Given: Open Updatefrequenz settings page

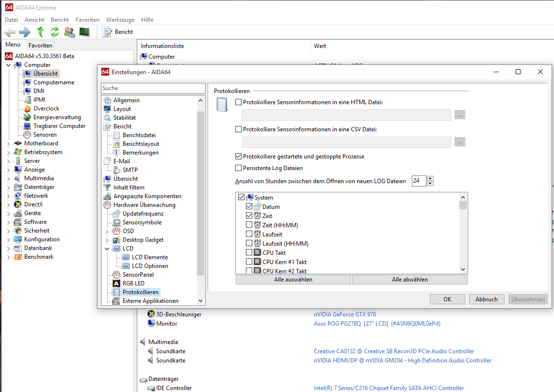Looking at the screenshot, I should coord(143,214).
